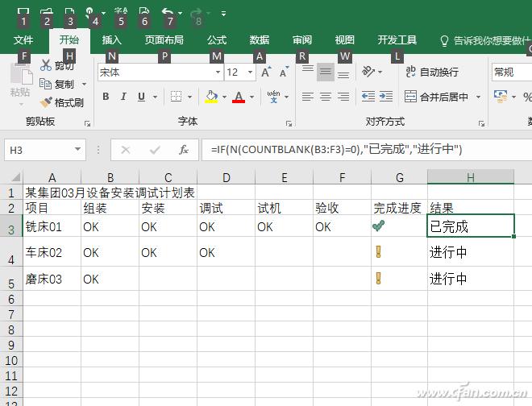Image resolution: width=532 pixels, height=406 pixels.
Task: Increase font size with large A
Action: coord(266,72)
